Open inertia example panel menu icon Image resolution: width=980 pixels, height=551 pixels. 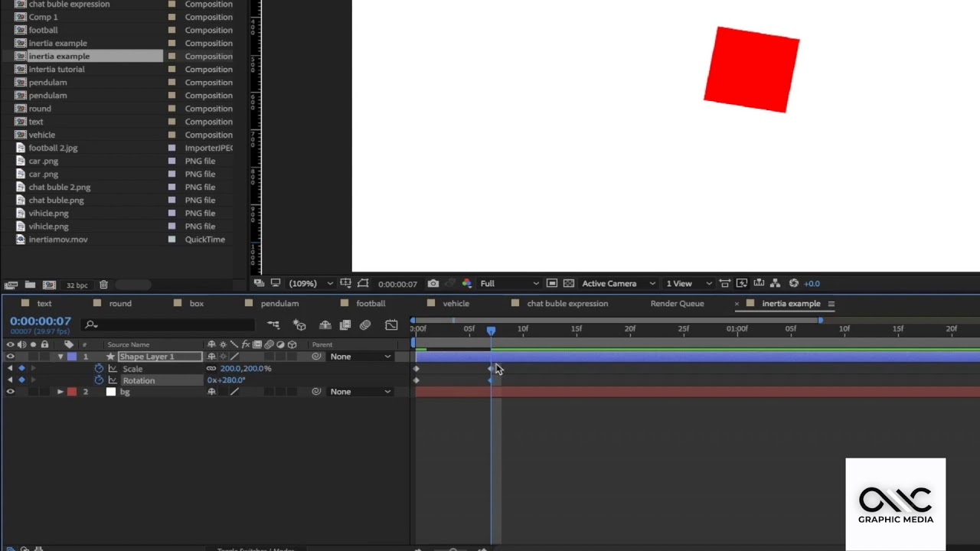[x=831, y=304]
